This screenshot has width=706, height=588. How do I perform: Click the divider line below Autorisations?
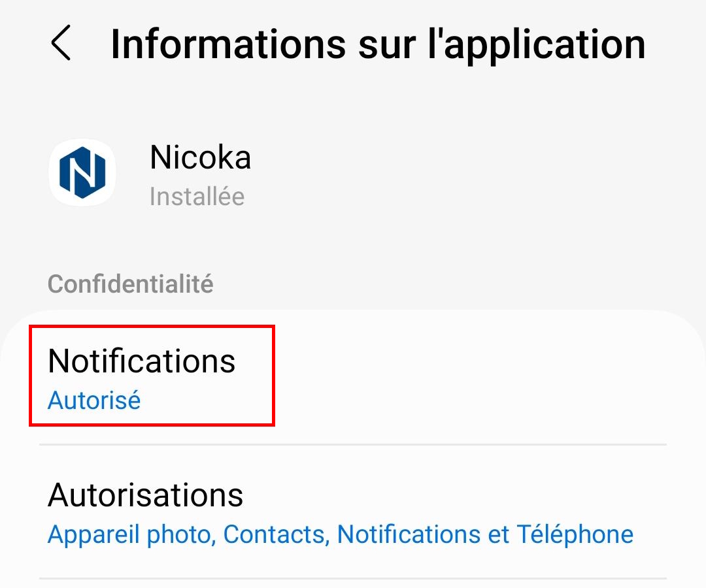click(x=353, y=578)
